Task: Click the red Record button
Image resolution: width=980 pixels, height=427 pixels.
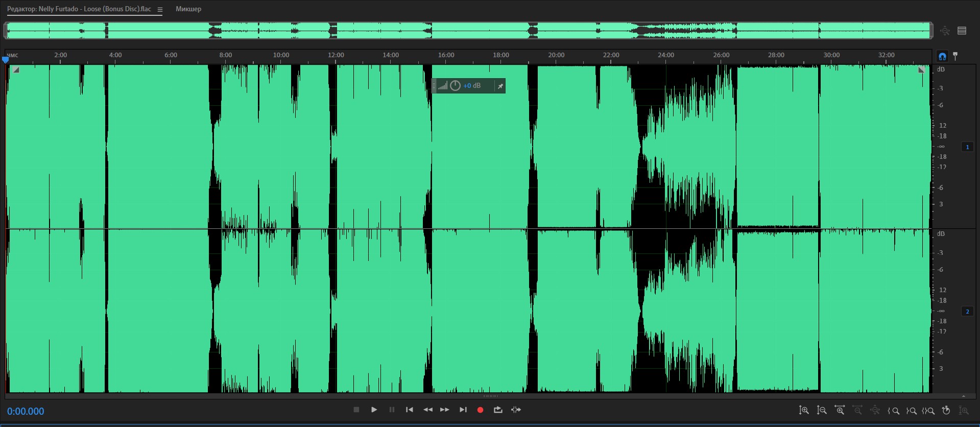Action: click(x=480, y=410)
